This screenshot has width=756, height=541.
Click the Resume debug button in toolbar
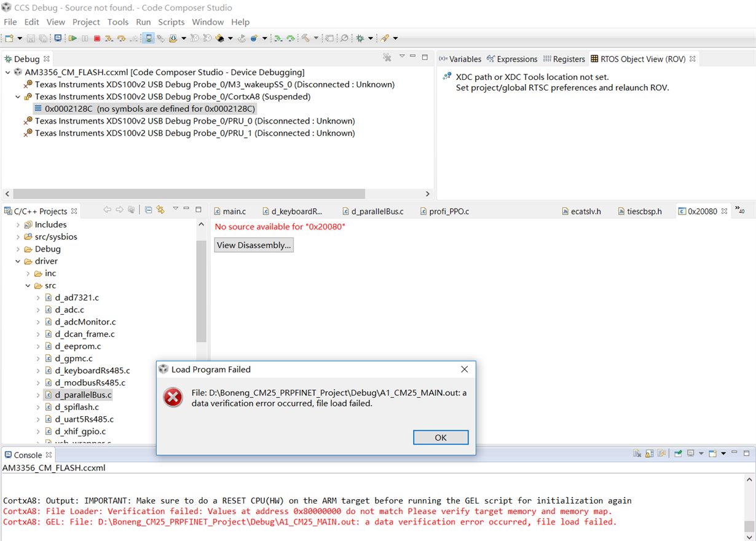[x=73, y=38]
